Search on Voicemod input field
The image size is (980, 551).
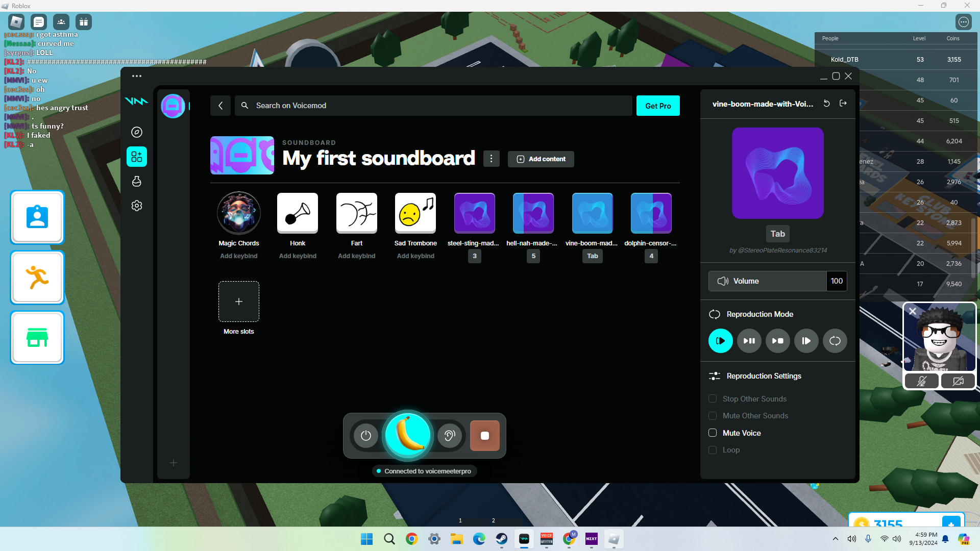pos(433,106)
